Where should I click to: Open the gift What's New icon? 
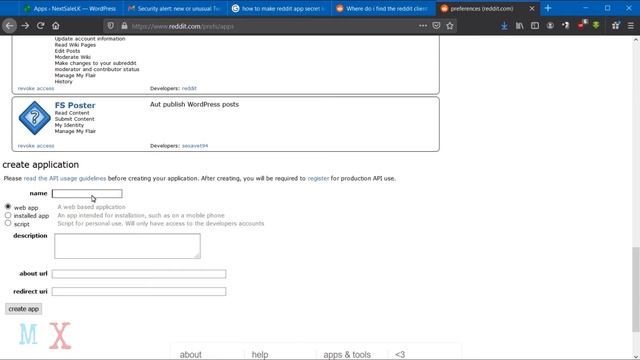(616, 26)
